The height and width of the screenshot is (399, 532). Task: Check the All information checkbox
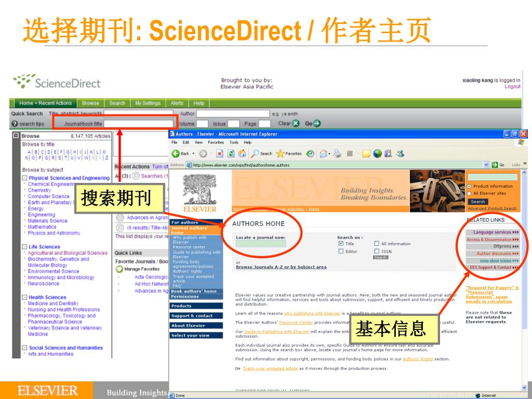(x=377, y=244)
